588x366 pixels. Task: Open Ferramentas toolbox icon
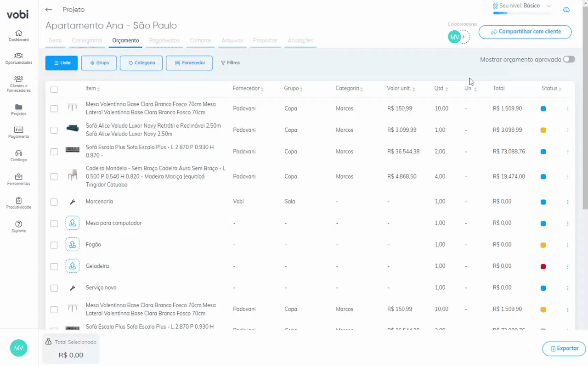pyautogui.click(x=18, y=177)
